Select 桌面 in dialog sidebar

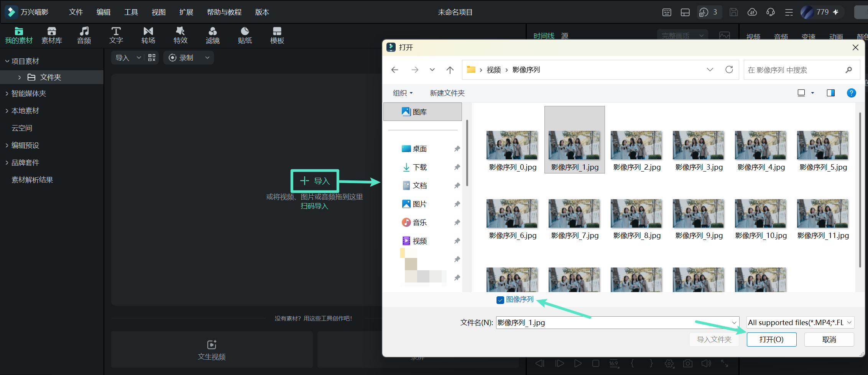(420, 149)
